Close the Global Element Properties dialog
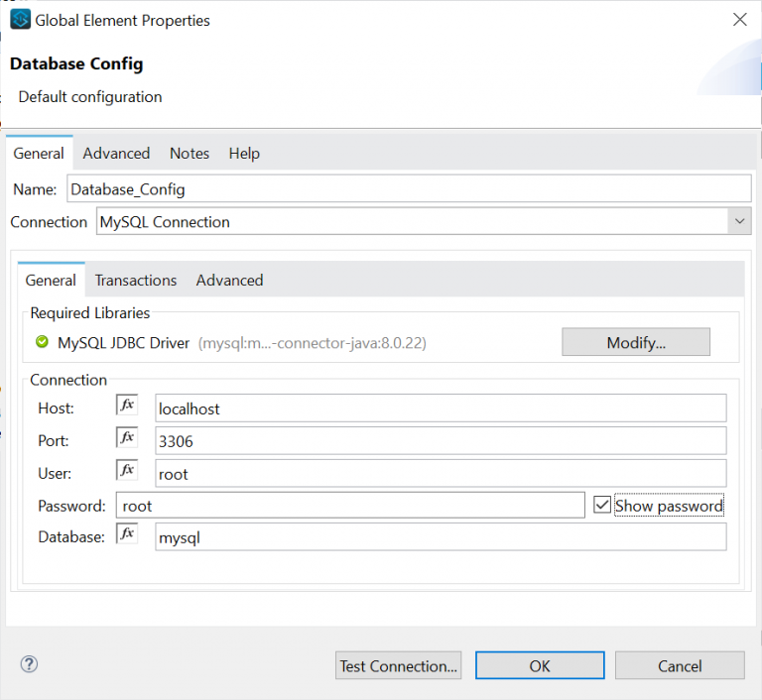Image resolution: width=762 pixels, height=700 pixels. 739,19
